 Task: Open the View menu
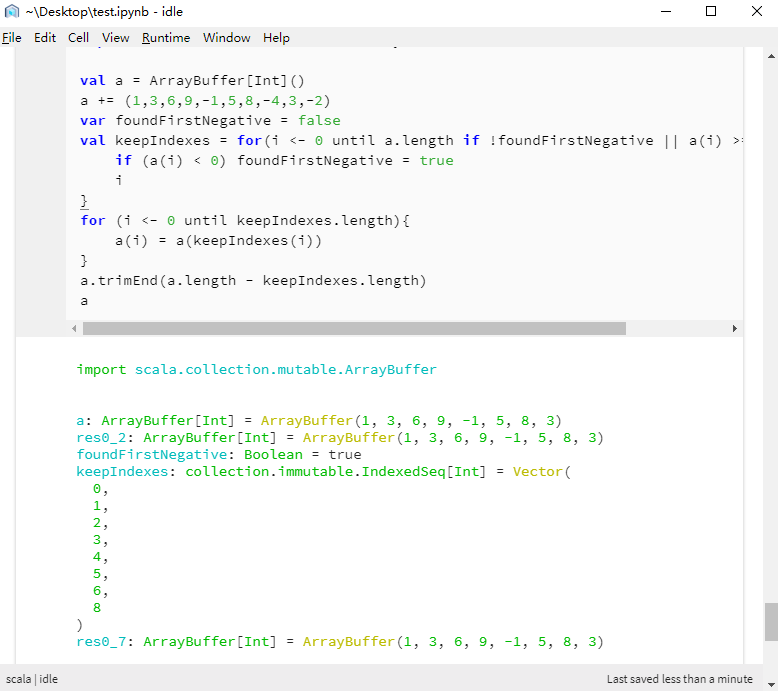116,38
